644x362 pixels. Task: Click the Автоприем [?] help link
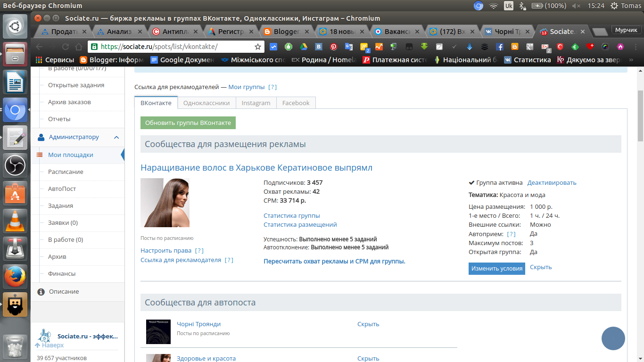point(511,234)
